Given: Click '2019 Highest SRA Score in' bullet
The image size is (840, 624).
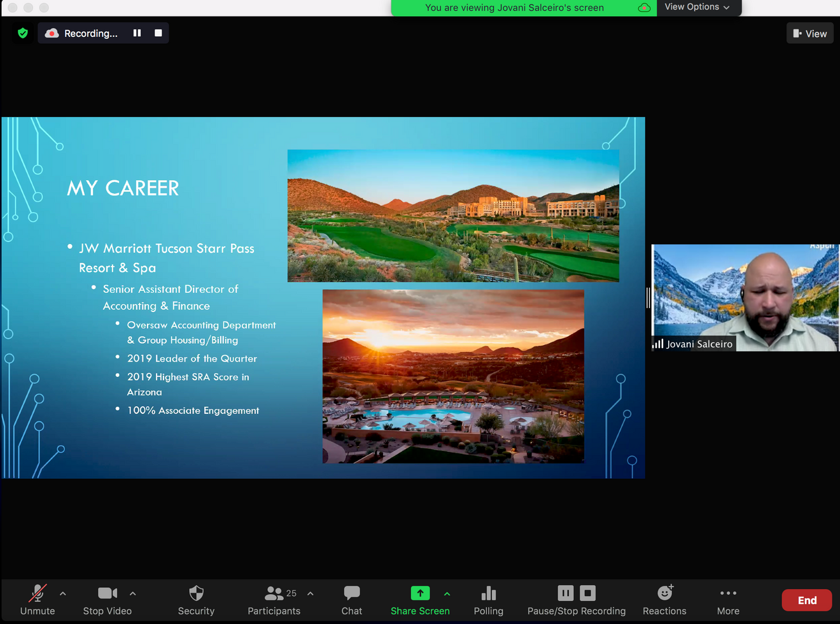Looking at the screenshot, I should click(x=188, y=377).
